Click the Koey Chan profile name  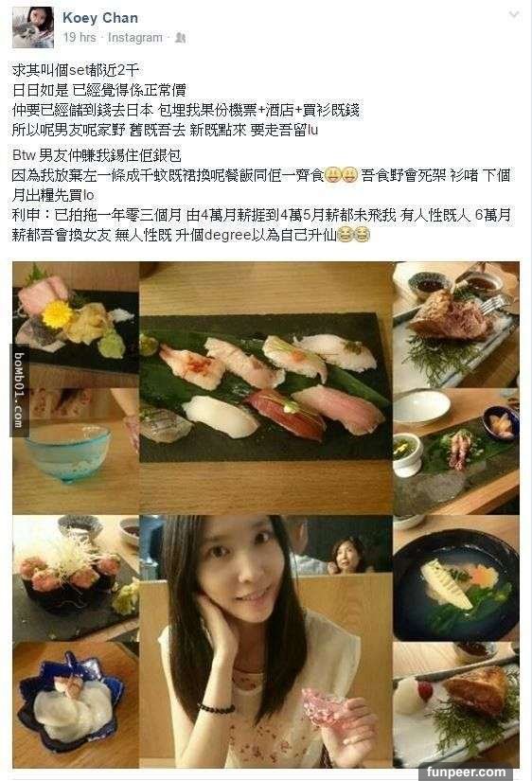[100, 18]
